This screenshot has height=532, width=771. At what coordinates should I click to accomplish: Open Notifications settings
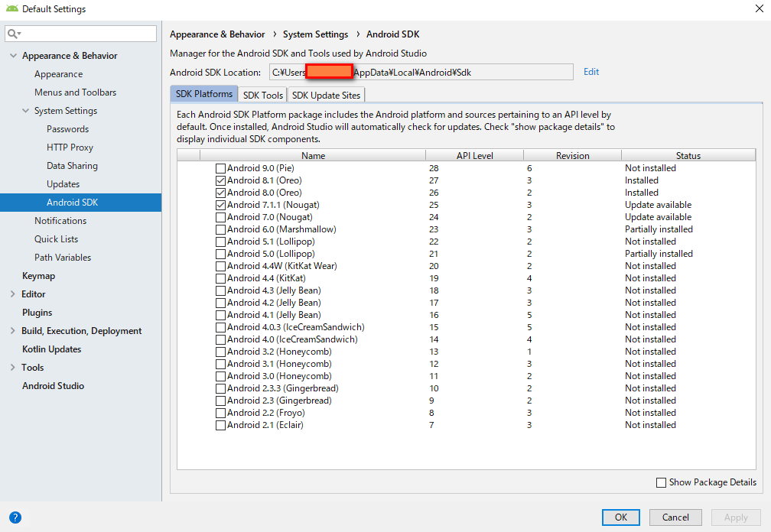click(x=60, y=221)
